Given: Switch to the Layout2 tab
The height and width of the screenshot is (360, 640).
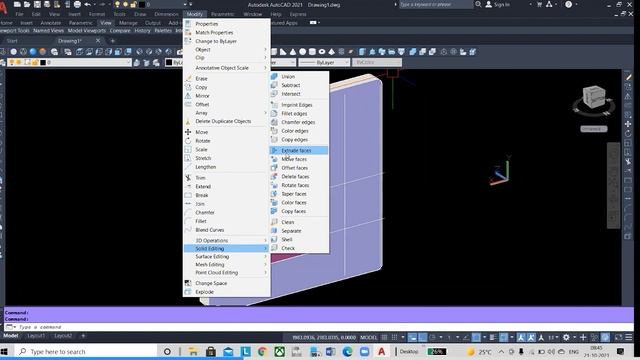Looking at the screenshot, I should pos(63,336).
